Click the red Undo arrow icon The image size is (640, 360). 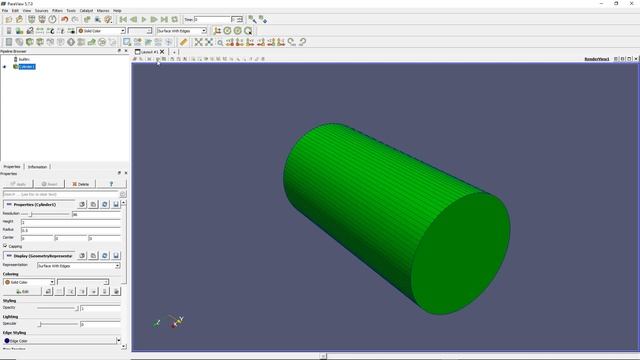click(64, 19)
